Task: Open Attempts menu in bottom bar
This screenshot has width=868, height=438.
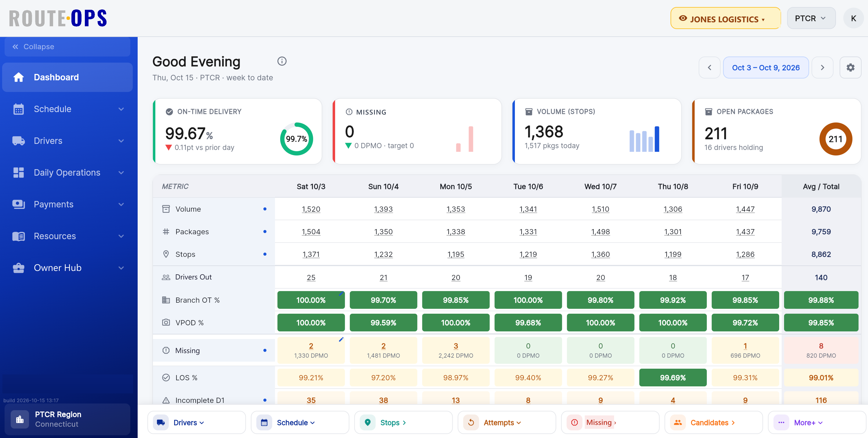Action: [x=506, y=422]
